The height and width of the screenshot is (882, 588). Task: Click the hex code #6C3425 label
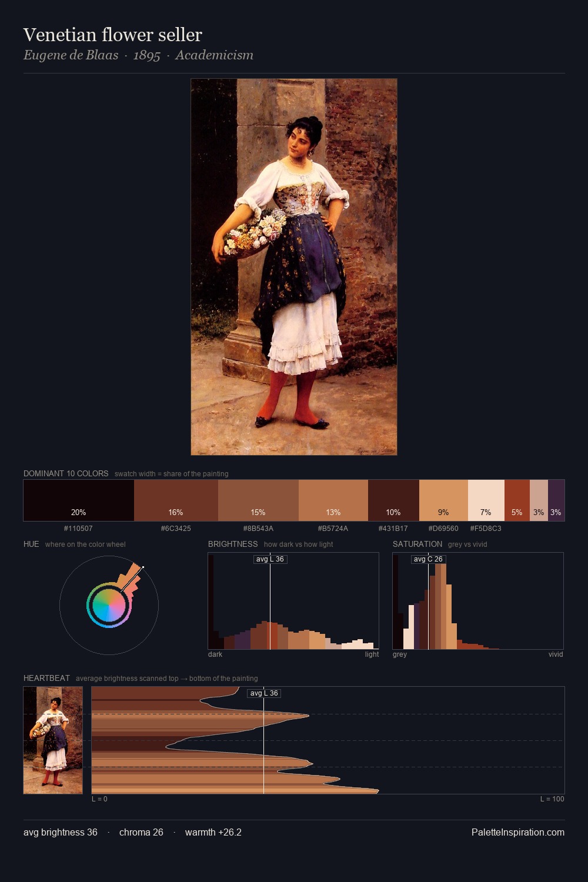point(176,529)
